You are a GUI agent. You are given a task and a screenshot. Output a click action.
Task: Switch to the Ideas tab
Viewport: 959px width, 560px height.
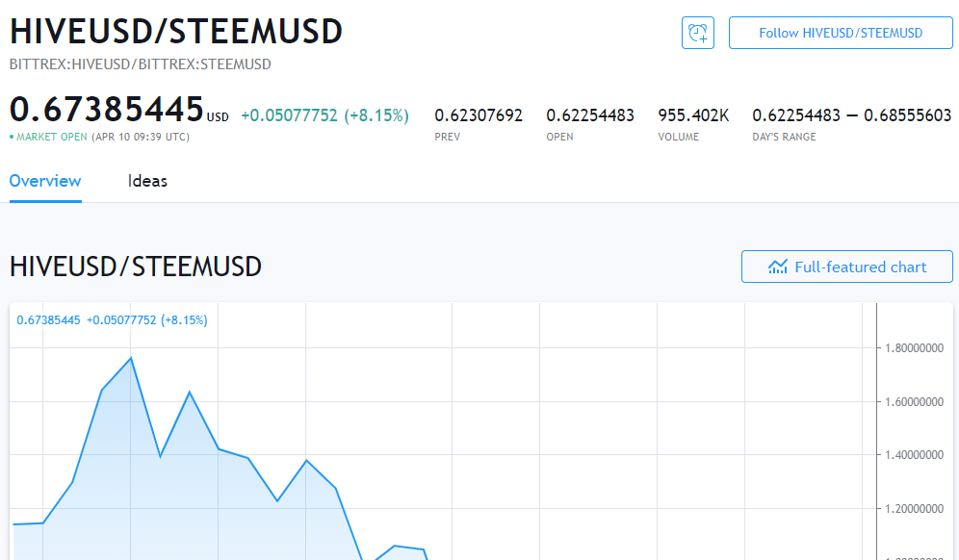coord(147,181)
